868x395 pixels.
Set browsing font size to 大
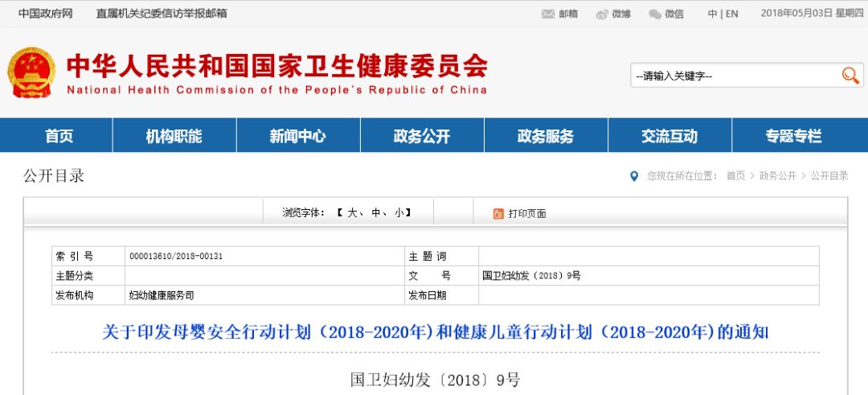[x=352, y=213]
